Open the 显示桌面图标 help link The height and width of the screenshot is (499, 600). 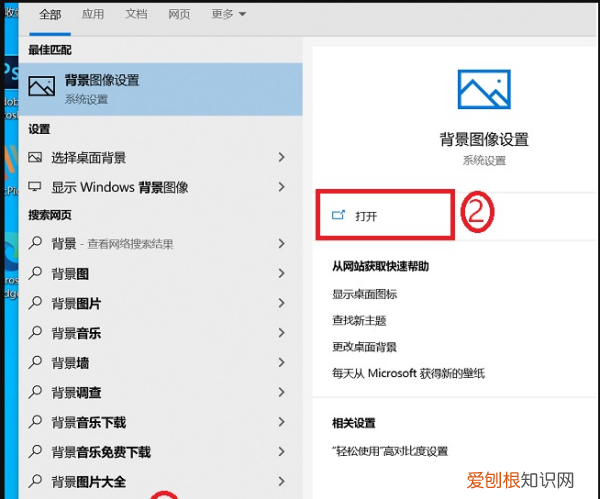(x=365, y=294)
